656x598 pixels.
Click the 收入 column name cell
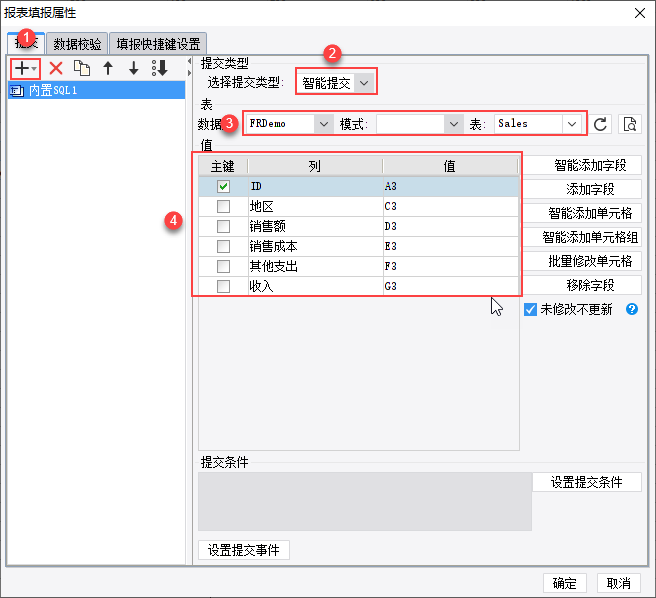(x=315, y=286)
